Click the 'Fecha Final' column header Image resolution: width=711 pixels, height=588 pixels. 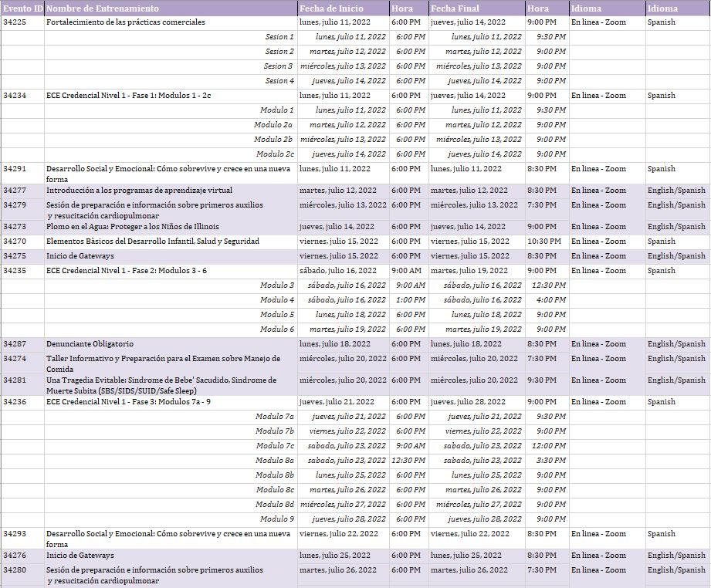tap(476, 8)
